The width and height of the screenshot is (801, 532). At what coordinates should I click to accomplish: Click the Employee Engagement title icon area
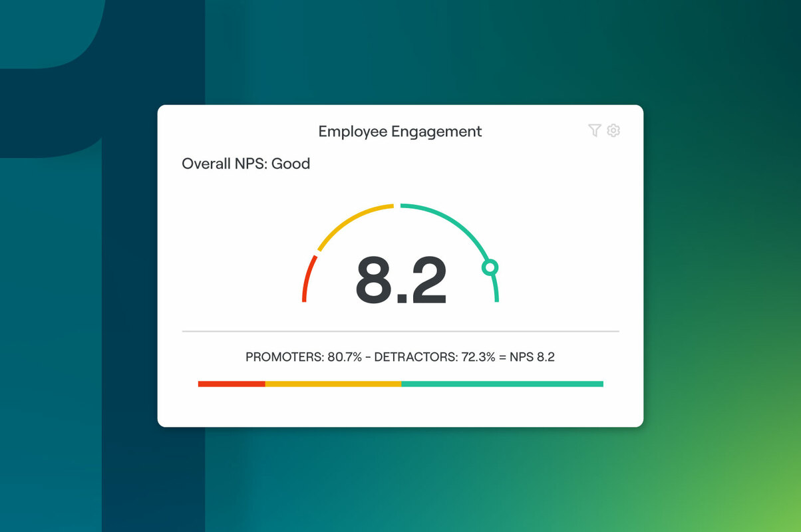tap(399, 131)
